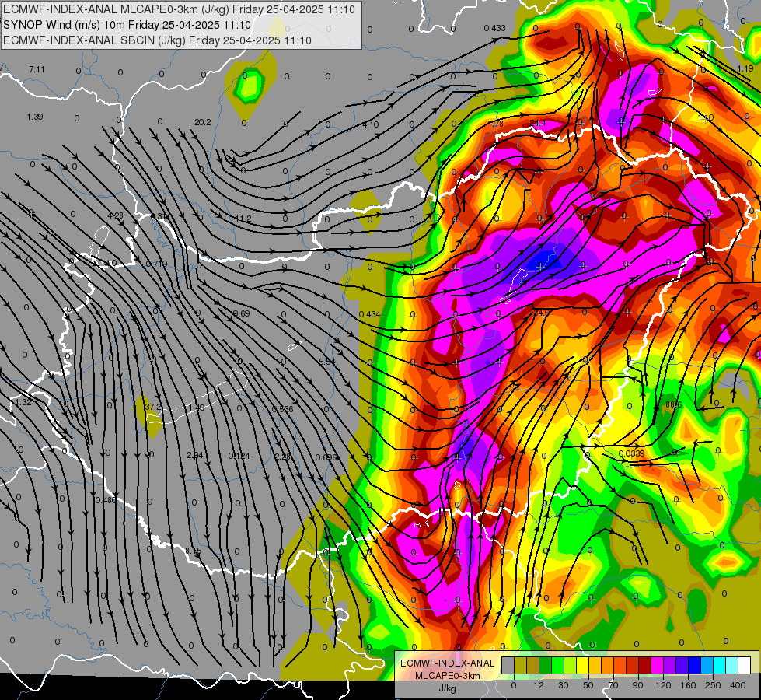Click the 2.94 map value
761x700 pixels.
coord(194,456)
